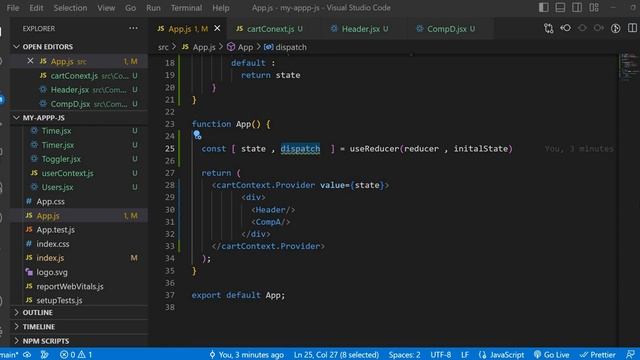Open the Selection menu
Screen dimensions: 640x360
70,8
